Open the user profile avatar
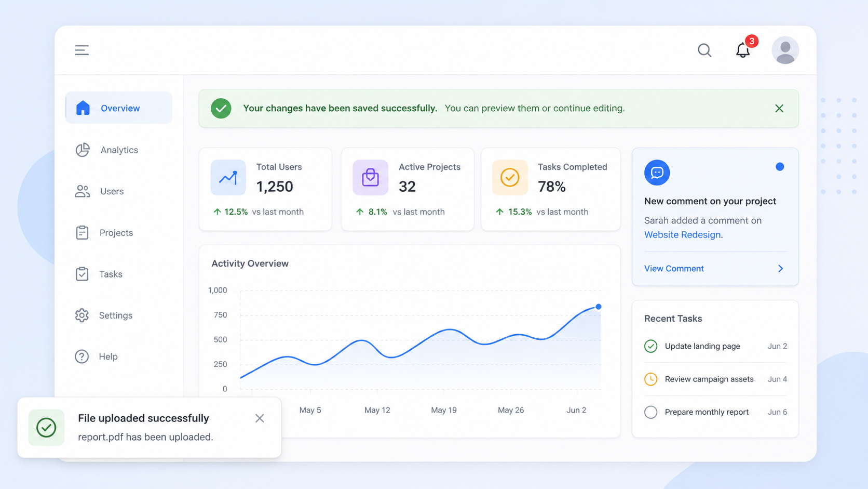868x489 pixels. point(785,50)
